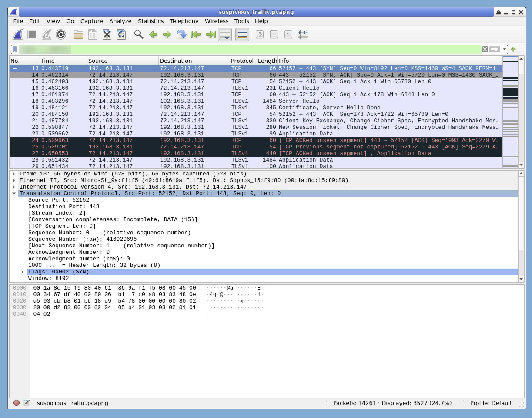
Task: Click the Reload capture file icon
Action: pyautogui.click(x=121, y=35)
